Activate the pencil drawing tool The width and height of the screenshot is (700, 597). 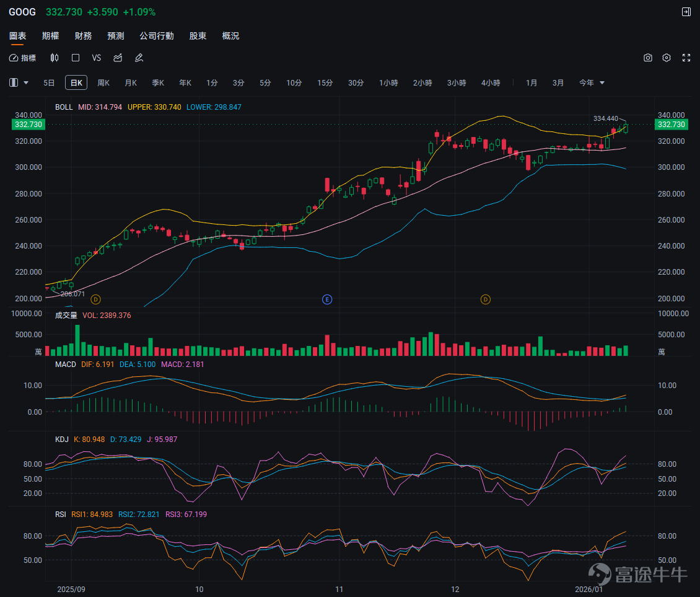pyautogui.click(x=139, y=58)
